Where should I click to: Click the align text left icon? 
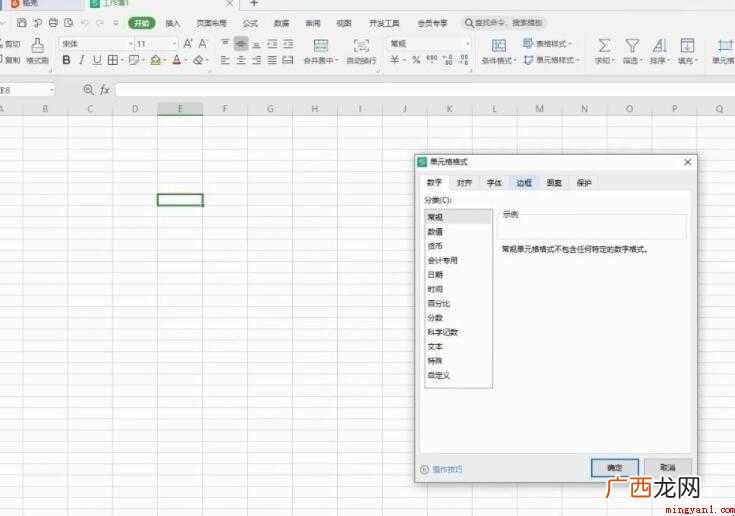[225, 60]
